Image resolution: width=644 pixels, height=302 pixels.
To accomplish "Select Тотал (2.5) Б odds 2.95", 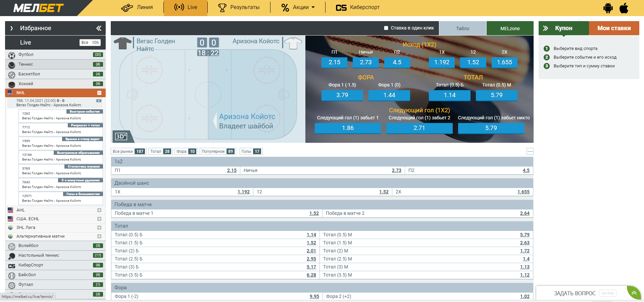I will pos(311,259).
